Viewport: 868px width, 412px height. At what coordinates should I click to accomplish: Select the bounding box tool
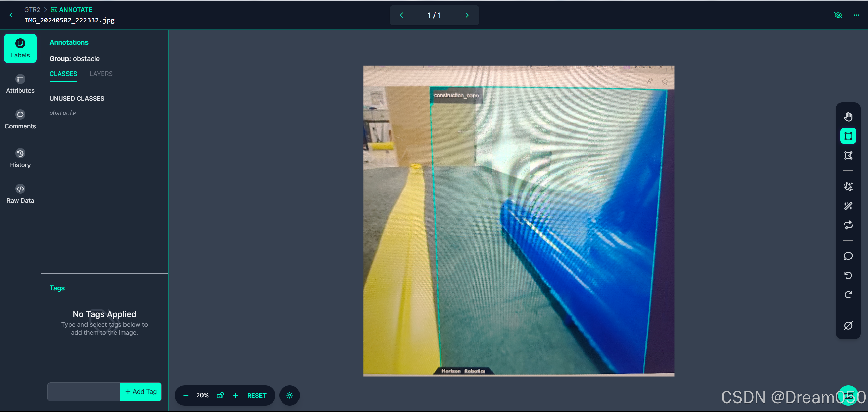pos(848,136)
